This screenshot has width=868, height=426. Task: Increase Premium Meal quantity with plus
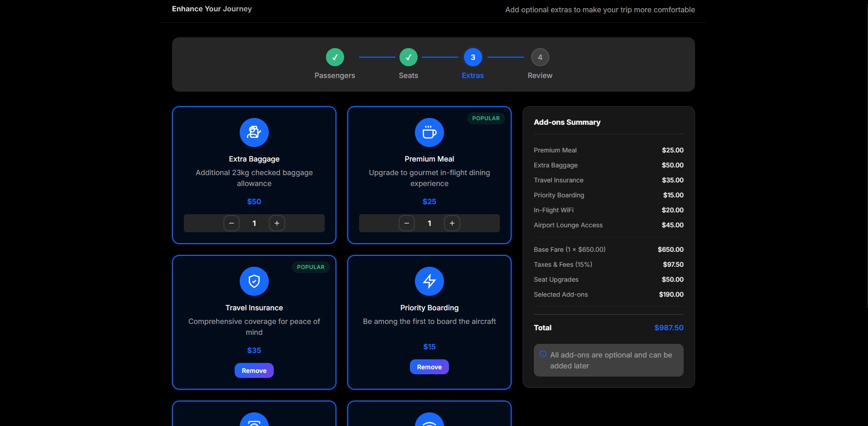(x=452, y=223)
